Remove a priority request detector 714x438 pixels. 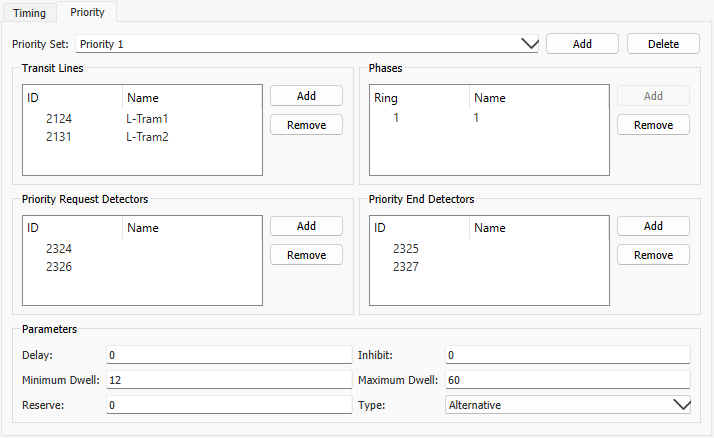[x=306, y=255]
